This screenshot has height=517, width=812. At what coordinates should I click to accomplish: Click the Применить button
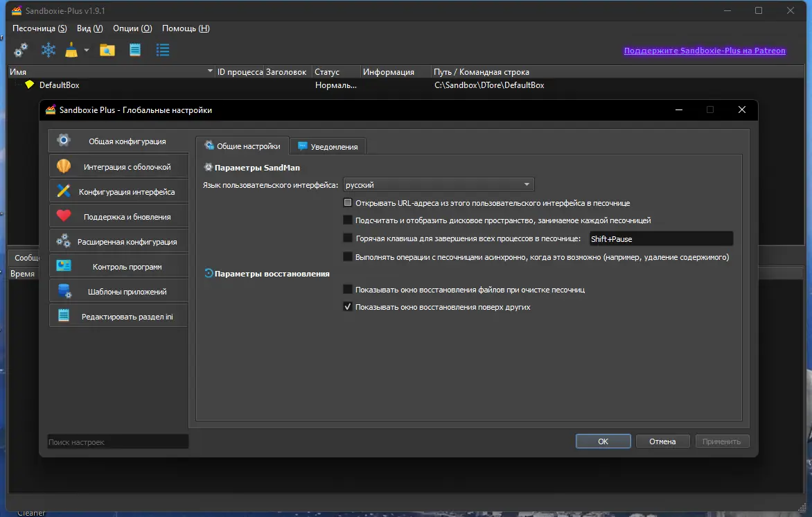point(721,441)
